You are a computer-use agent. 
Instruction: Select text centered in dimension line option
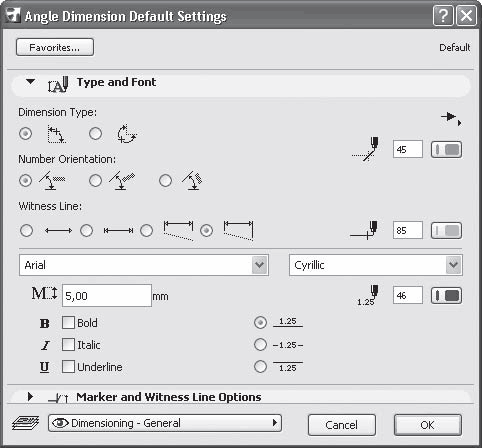[260, 345]
